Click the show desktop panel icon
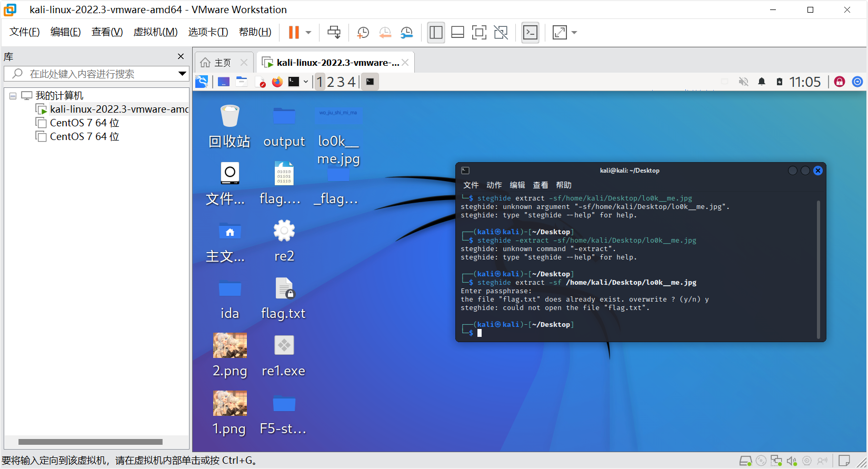Viewport: 868px width, 469px height. point(224,82)
